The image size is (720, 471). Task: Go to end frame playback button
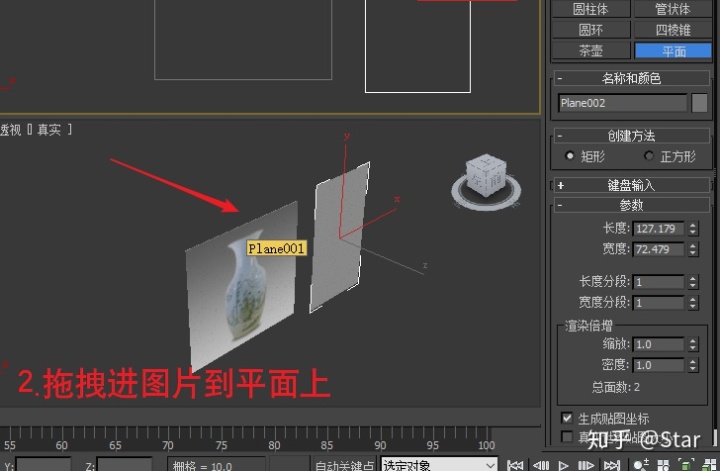click(x=612, y=465)
